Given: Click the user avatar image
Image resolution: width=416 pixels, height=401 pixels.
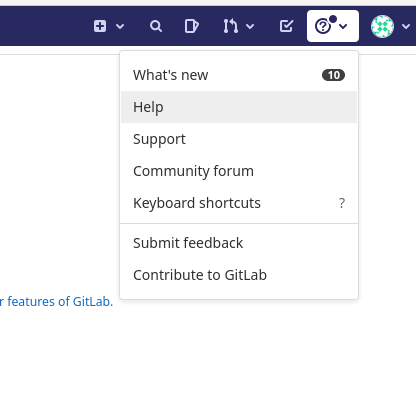Looking at the screenshot, I should pyautogui.click(x=382, y=26).
